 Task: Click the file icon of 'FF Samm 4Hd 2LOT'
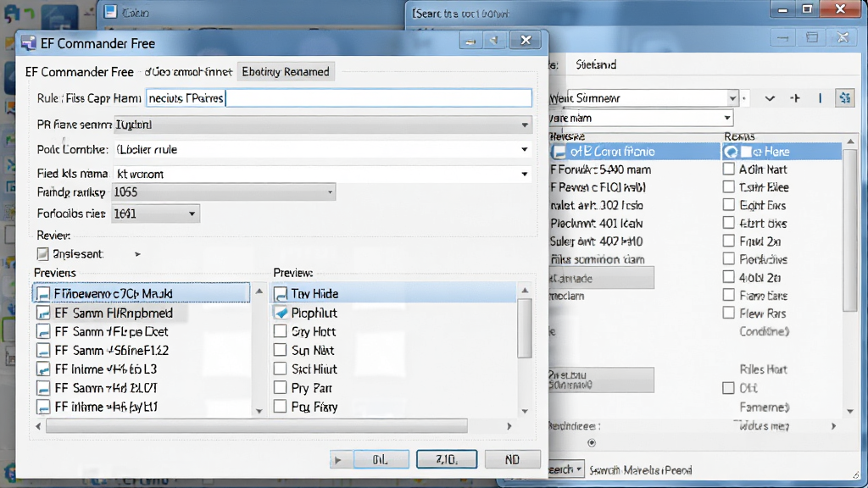[43, 388]
